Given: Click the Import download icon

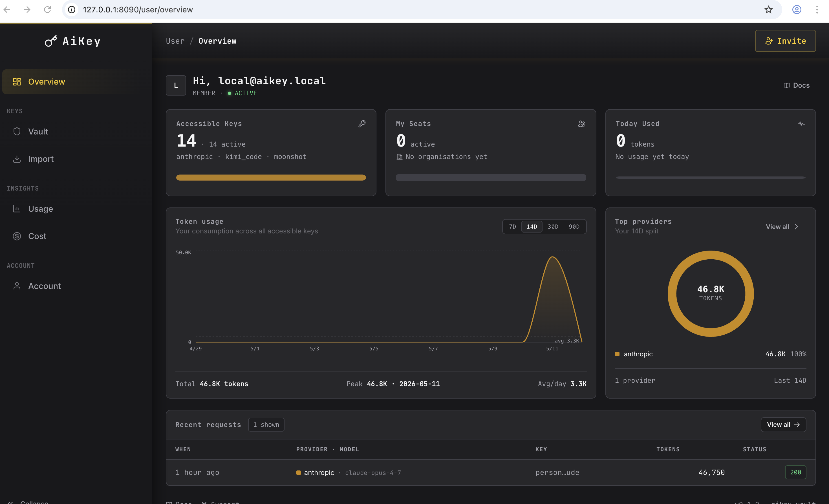Looking at the screenshot, I should tap(17, 159).
